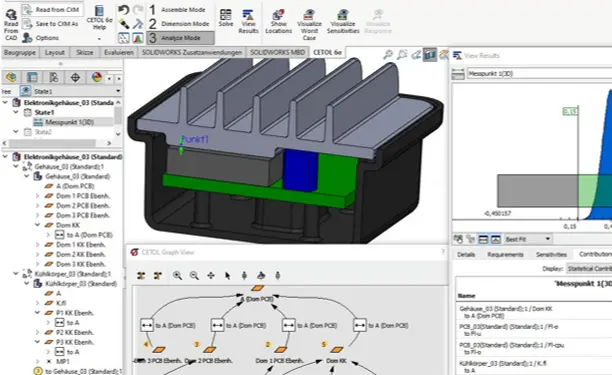Select the pointer tool in Graph View
The height and width of the screenshot is (375, 612).
(228, 275)
